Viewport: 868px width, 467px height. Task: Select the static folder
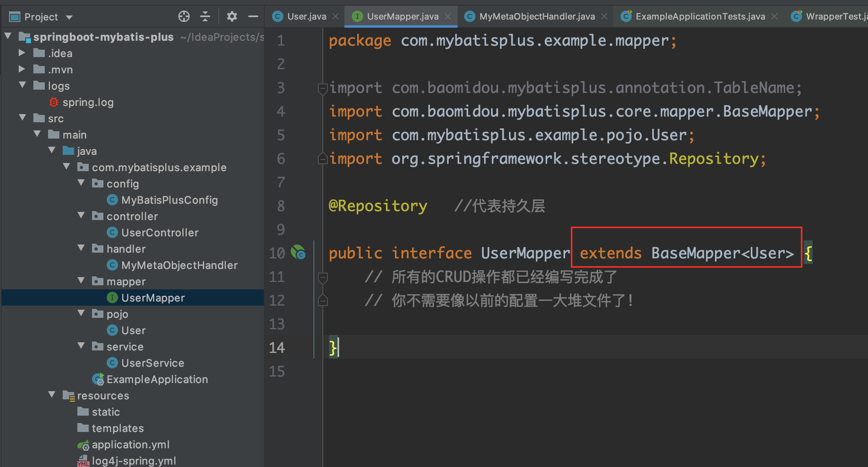pyautogui.click(x=106, y=412)
